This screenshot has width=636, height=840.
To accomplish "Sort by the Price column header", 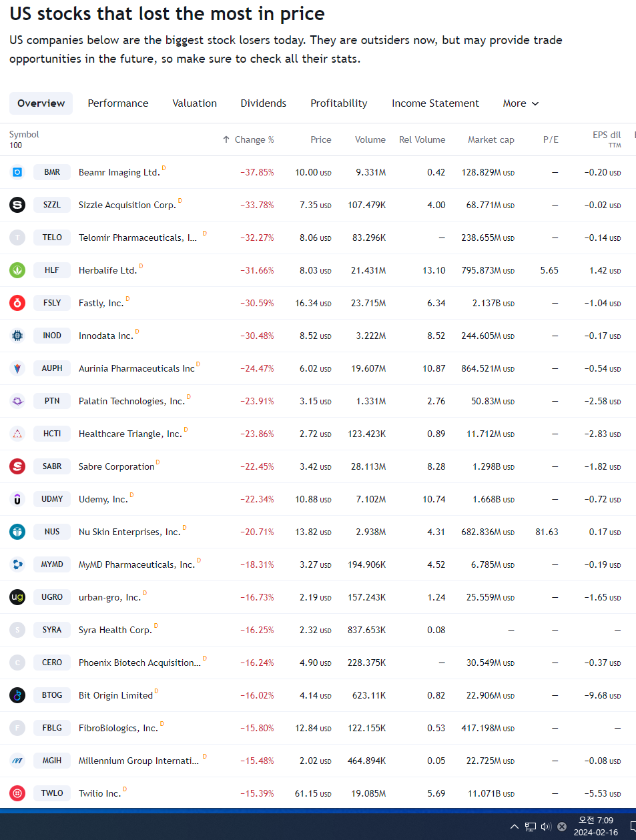I will [x=321, y=139].
